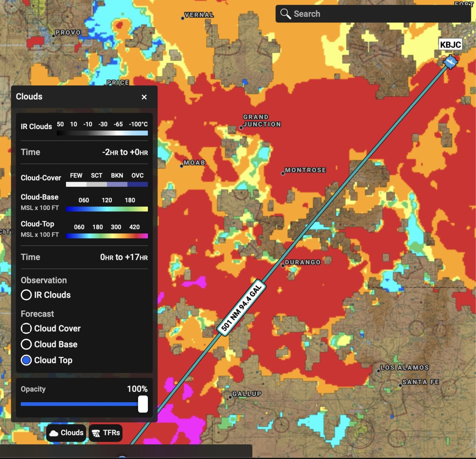Screen dimensions: 476x459
Task: Click the GRAND JUNCTION city label
Action: 262,121
